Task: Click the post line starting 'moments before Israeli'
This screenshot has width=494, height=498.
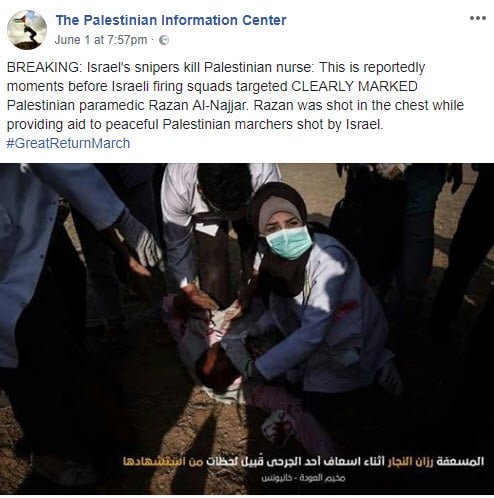Action: [x=212, y=86]
